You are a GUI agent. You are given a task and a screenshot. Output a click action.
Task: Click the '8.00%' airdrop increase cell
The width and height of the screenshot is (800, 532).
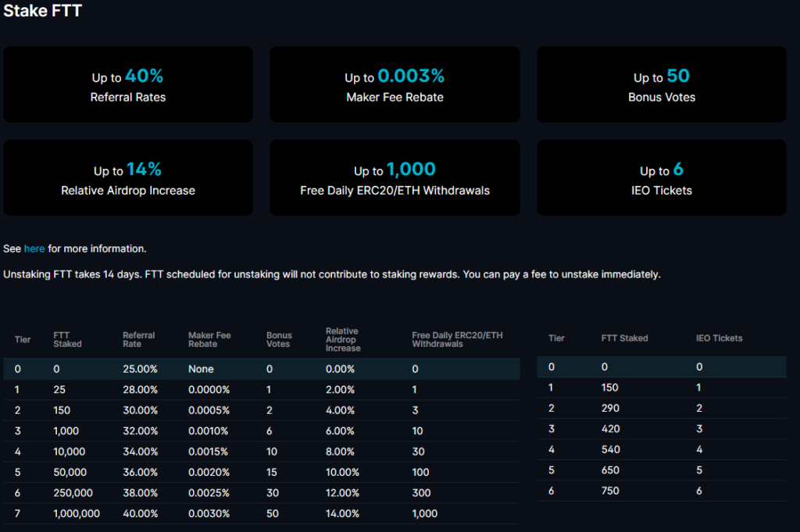coord(340,452)
